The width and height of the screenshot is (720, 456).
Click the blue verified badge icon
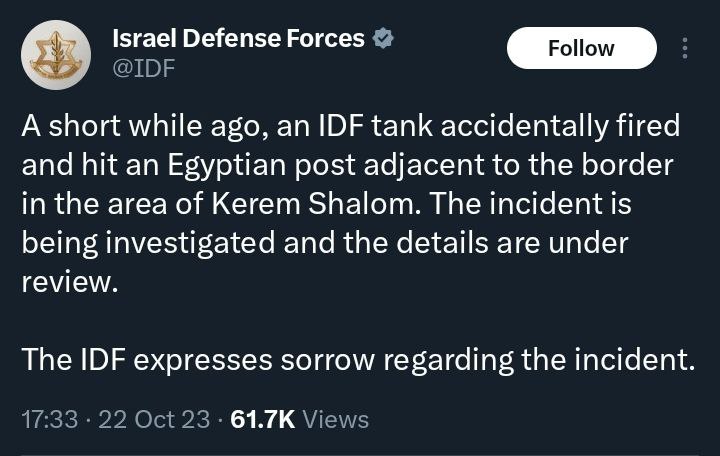tap(382, 39)
